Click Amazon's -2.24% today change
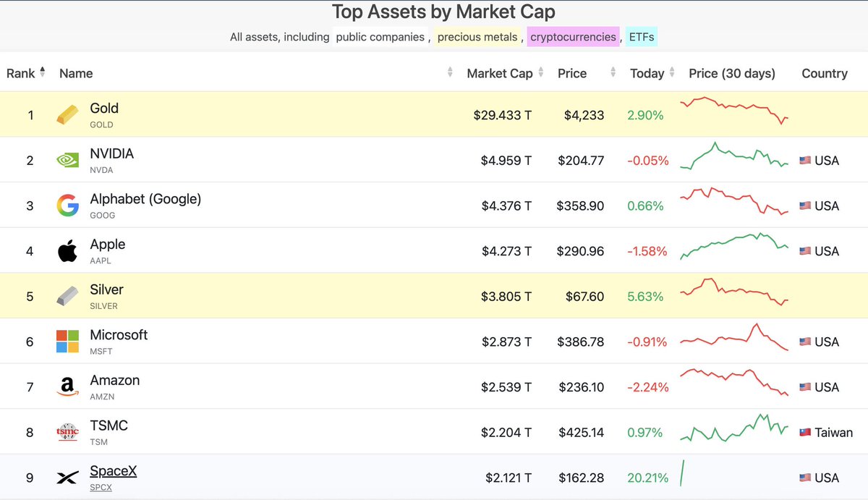The image size is (868, 500). click(x=648, y=387)
